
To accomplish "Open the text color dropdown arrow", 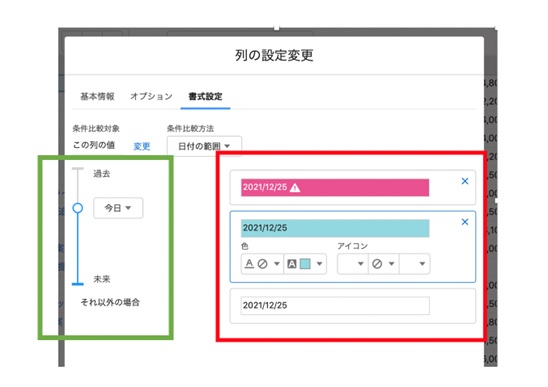I will point(277,264).
